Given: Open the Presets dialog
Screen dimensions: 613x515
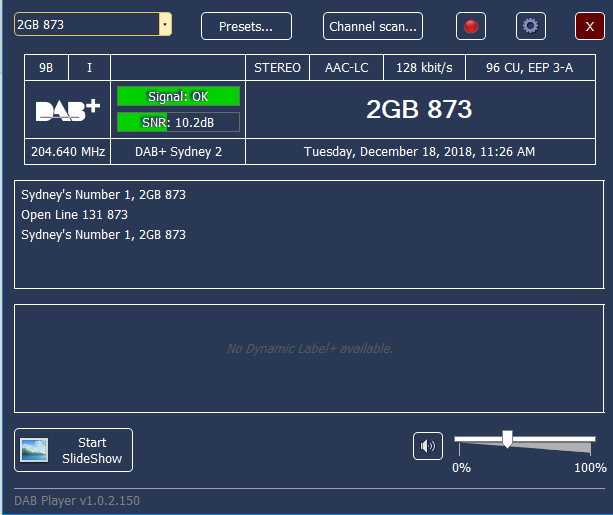Looking at the screenshot, I should 246,26.
